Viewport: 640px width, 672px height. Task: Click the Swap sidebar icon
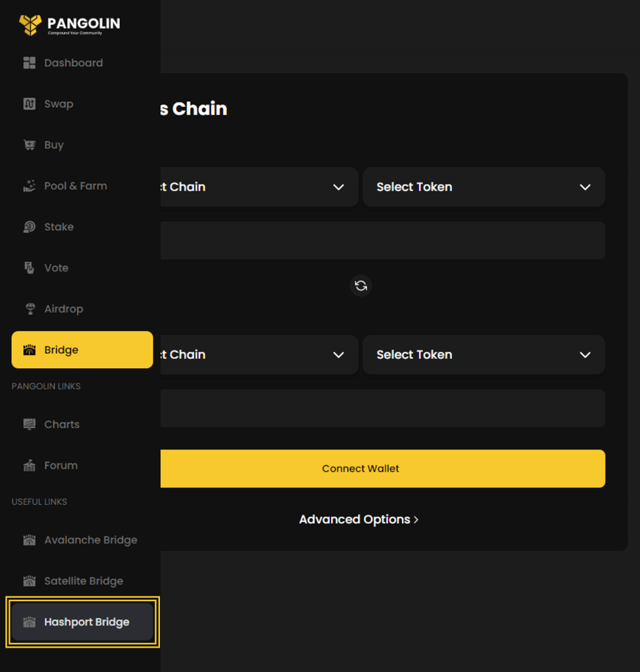[x=30, y=104]
